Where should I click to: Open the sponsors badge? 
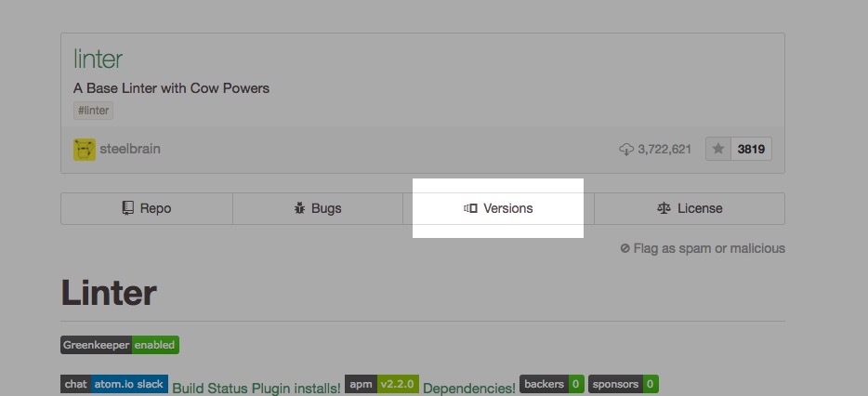click(x=624, y=384)
